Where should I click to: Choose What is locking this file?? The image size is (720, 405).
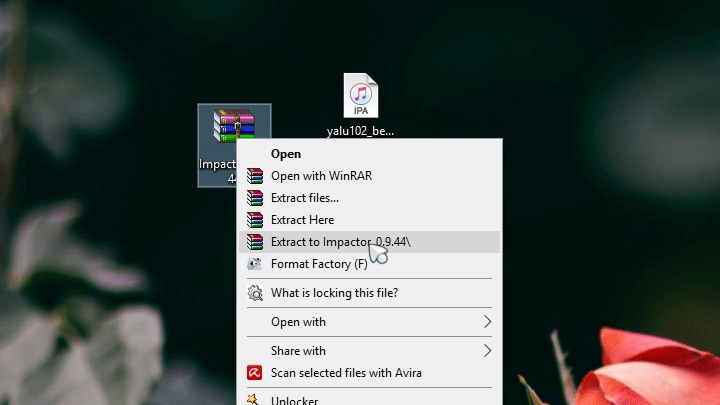369,293
